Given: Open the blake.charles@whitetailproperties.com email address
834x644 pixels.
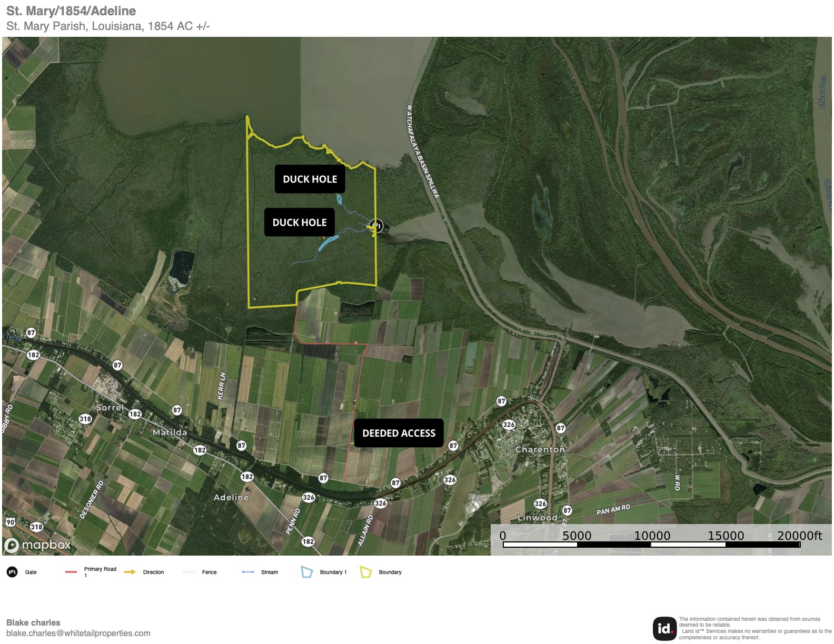Looking at the screenshot, I should coord(78,633).
